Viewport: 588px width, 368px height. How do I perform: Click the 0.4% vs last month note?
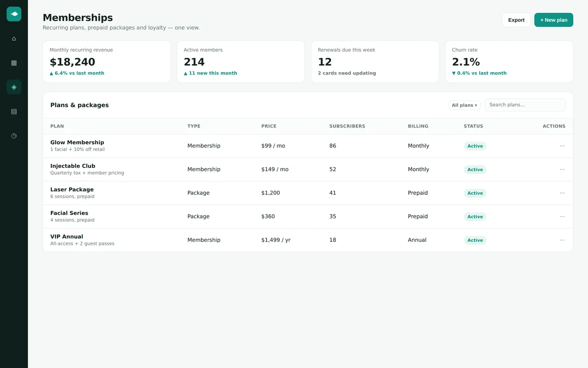point(479,73)
